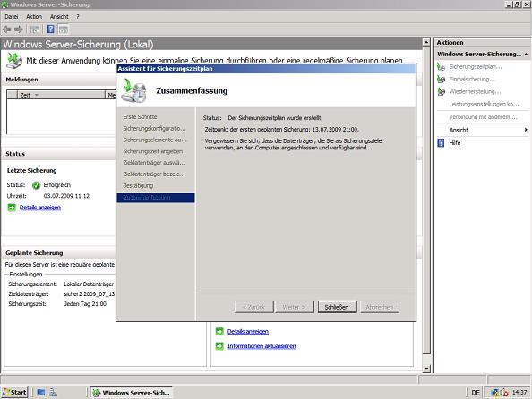The width and height of the screenshot is (532, 399).
Task: Click 03.07.2009 11:12 Uhrzeit value
Action: coord(66,196)
